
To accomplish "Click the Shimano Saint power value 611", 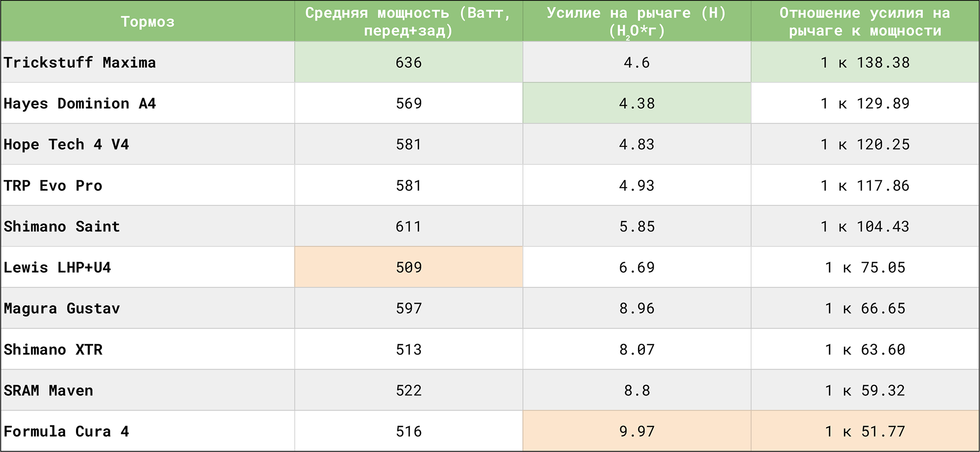I will click(408, 226).
